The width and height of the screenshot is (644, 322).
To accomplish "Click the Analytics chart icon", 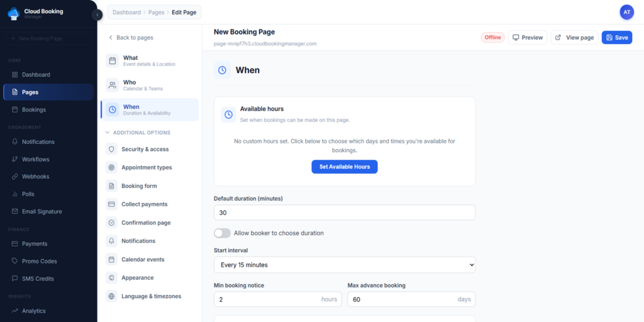I will [x=15, y=311].
